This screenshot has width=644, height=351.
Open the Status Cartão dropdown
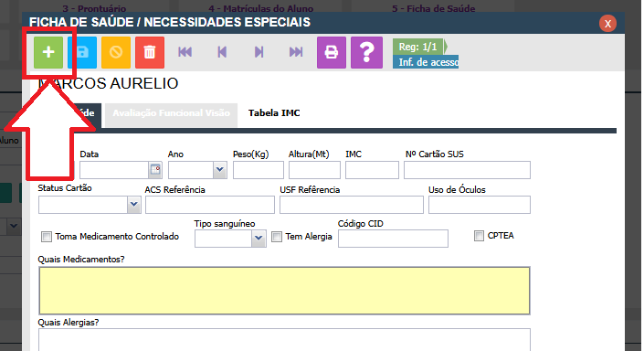(133, 204)
